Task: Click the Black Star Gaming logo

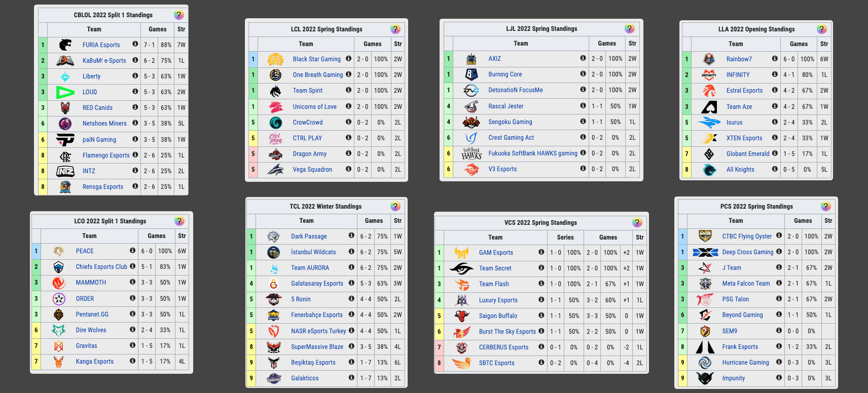Action: tap(275, 59)
